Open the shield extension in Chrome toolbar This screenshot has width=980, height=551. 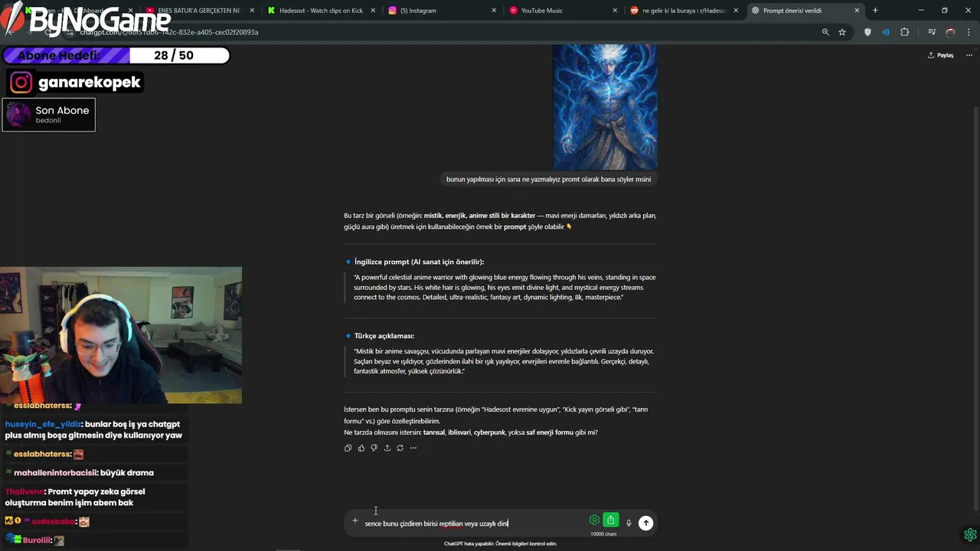point(867,32)
